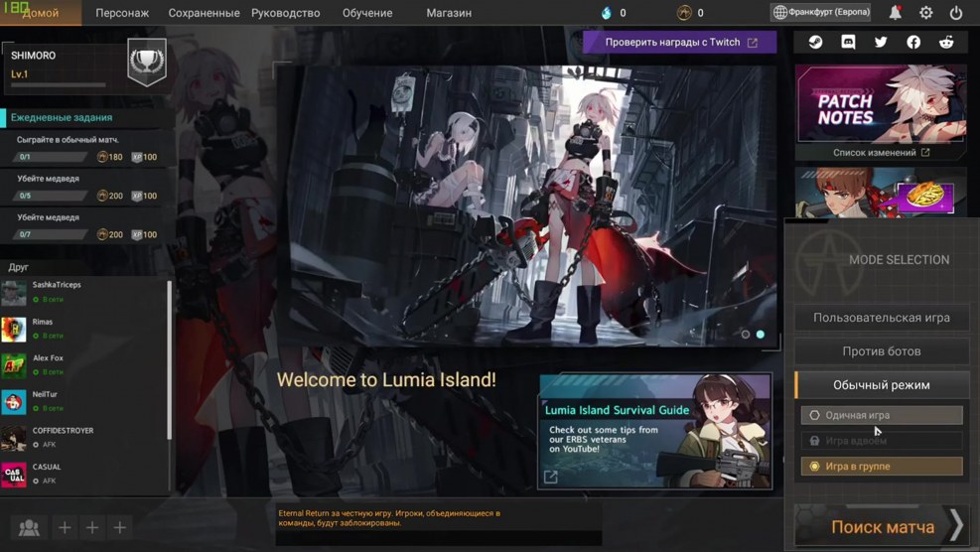This screenshot has height=552, width=980.
Task: Open settings gear icon
Action: click(x=925, y=13)
